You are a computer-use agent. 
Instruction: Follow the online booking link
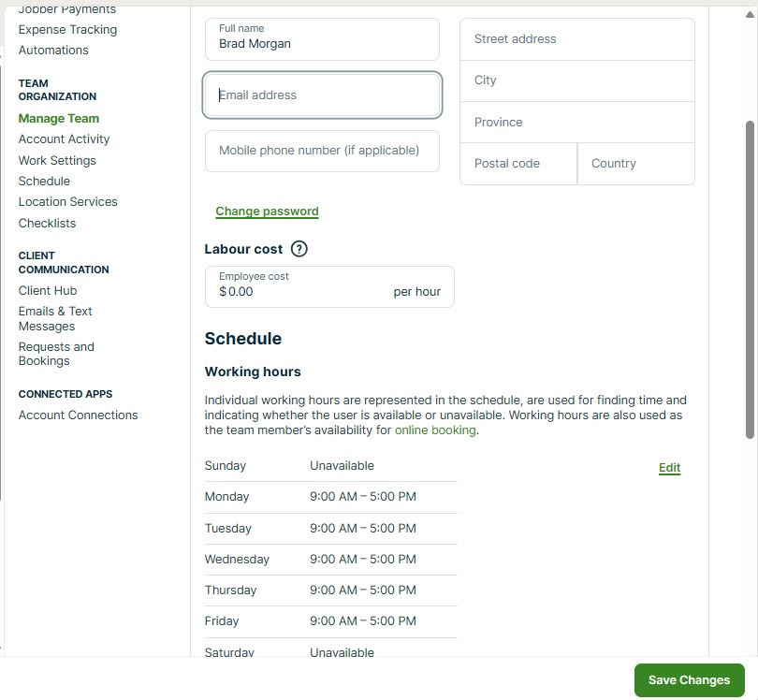(435, 430)
